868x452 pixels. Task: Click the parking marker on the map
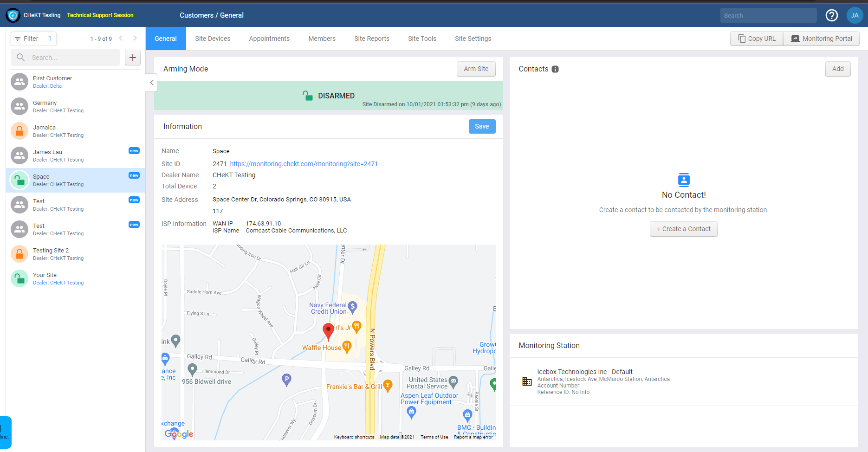[287, 380]
